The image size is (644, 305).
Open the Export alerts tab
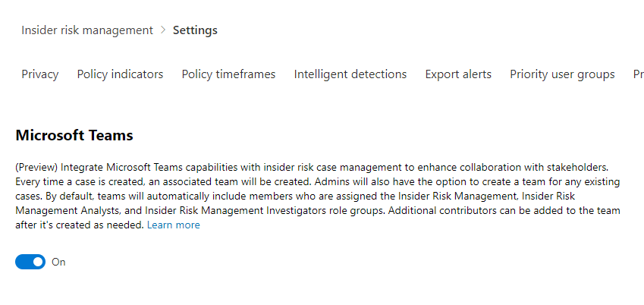458,74
